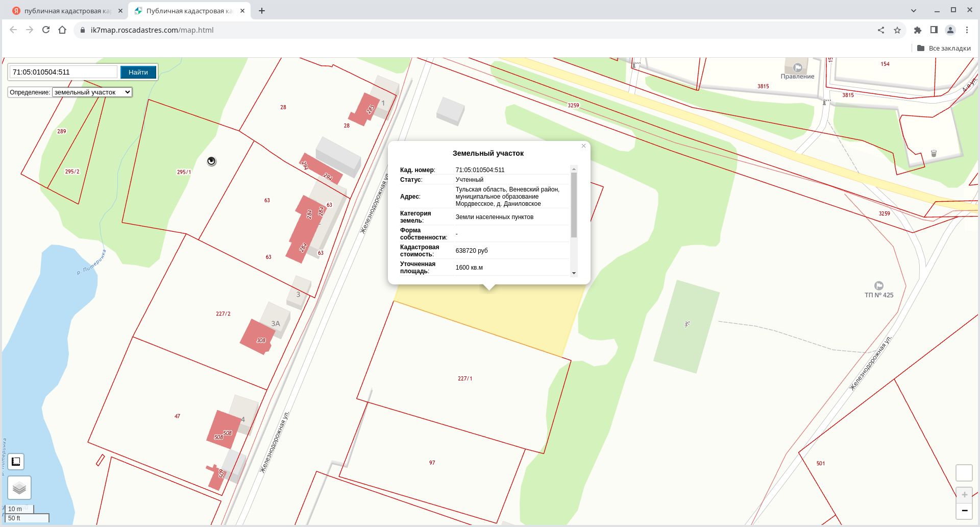Open the map layers switcher

[x=19, y=488]
